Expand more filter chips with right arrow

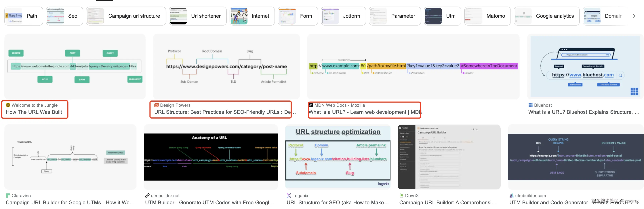pyautogui.click(x=634, y=16)
